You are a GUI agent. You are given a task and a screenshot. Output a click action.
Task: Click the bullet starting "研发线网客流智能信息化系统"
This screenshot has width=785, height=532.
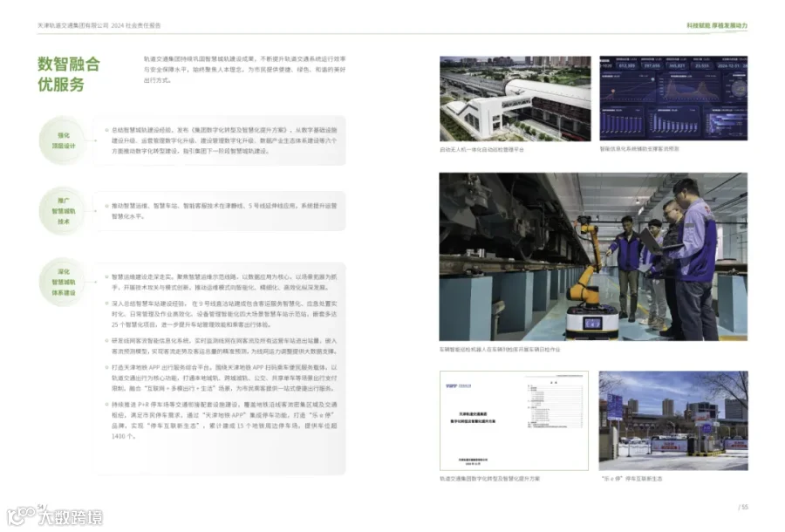224,346
